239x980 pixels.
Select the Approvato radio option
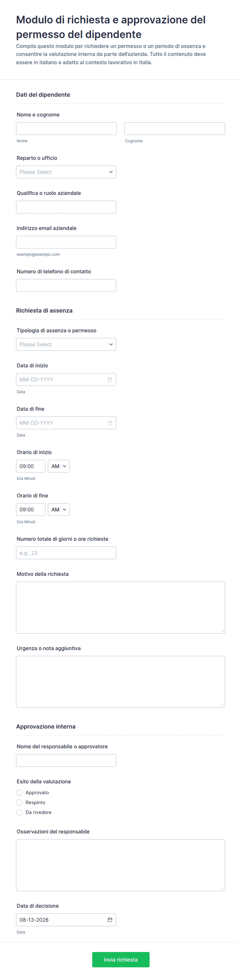(20, 792)
